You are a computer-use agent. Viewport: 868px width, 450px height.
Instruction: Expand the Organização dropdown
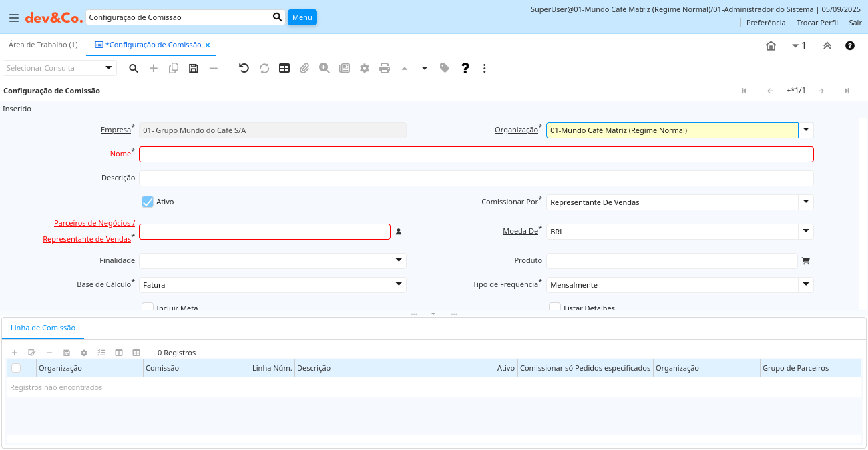point(806,130)
